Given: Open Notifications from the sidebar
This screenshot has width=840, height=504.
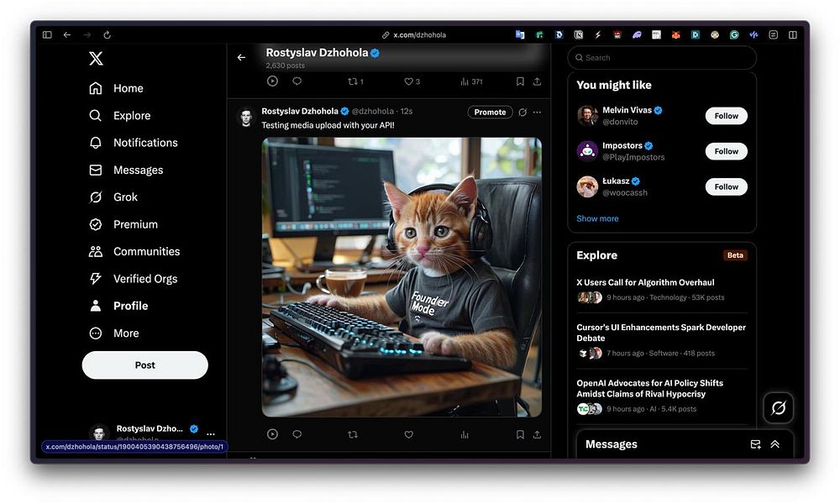Looking at the screenshot, I should (134, 143).
